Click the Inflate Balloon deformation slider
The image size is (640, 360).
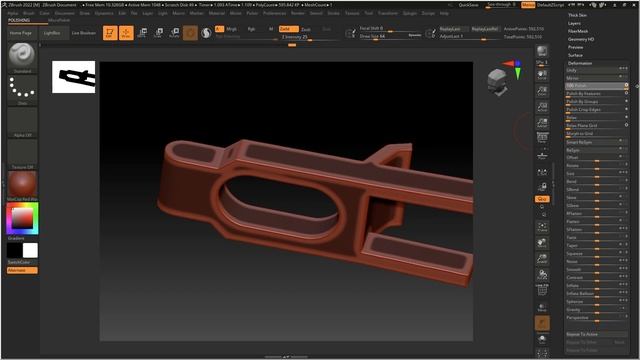596,294
